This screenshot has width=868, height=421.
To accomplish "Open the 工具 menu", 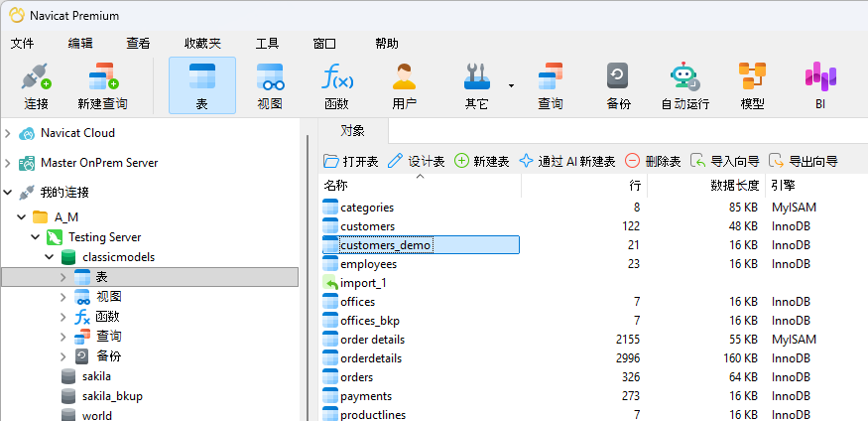I will (x=268, y=44).
